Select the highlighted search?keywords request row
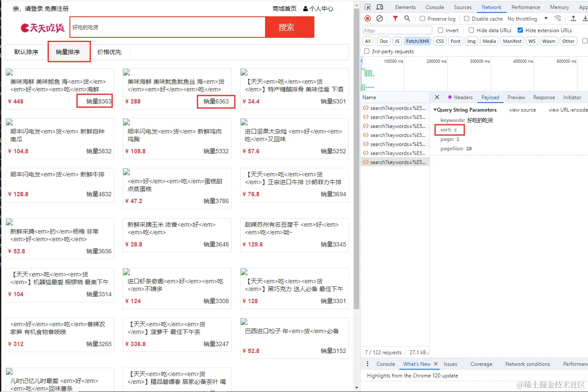The width and height of the screenshot is (588, 392). [x=395, y=162]
